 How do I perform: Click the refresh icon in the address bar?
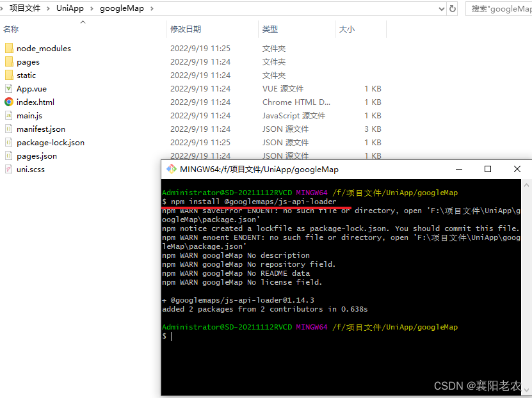pyautogui.click(x=453, y=8)
